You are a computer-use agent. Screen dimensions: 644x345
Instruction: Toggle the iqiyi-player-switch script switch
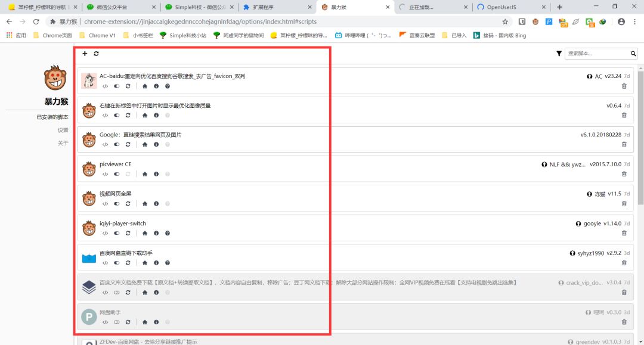coord(117,233)
